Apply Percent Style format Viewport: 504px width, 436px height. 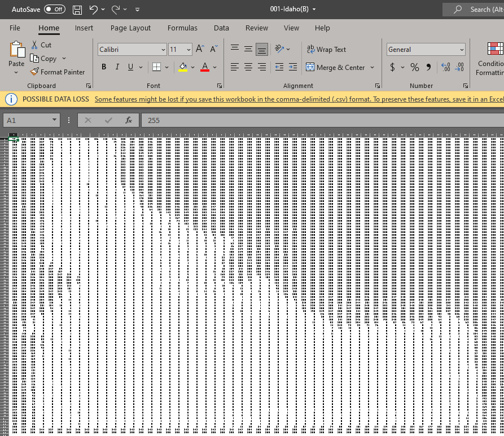[415, 67]
